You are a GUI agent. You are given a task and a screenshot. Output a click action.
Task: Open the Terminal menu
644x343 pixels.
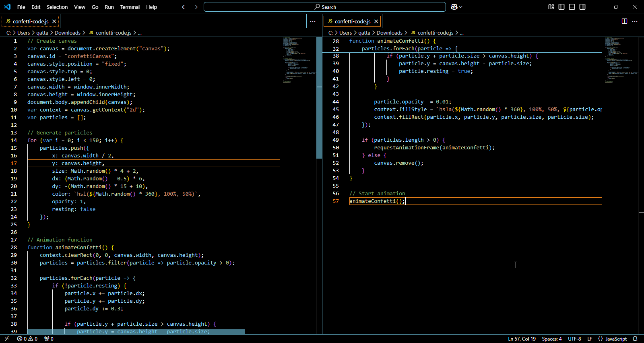click(130, 7)
